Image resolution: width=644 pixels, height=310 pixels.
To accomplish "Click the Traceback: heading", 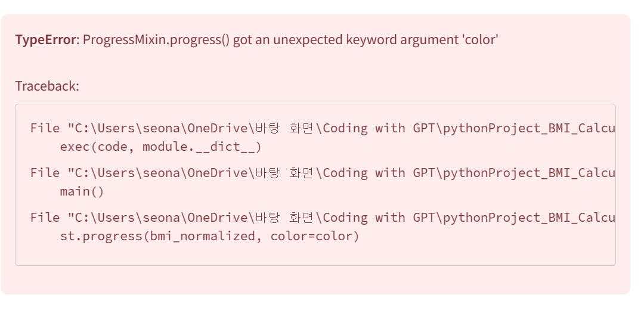I will coord(47,86).
